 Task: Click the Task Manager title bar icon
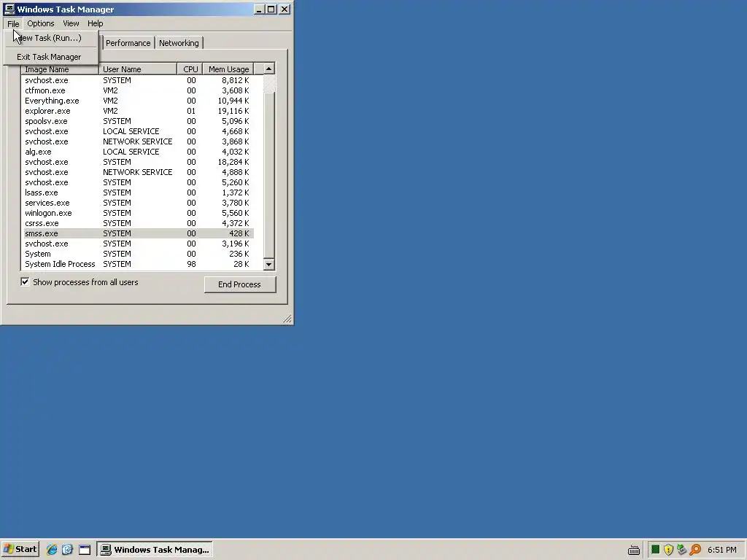coord(9,9)
